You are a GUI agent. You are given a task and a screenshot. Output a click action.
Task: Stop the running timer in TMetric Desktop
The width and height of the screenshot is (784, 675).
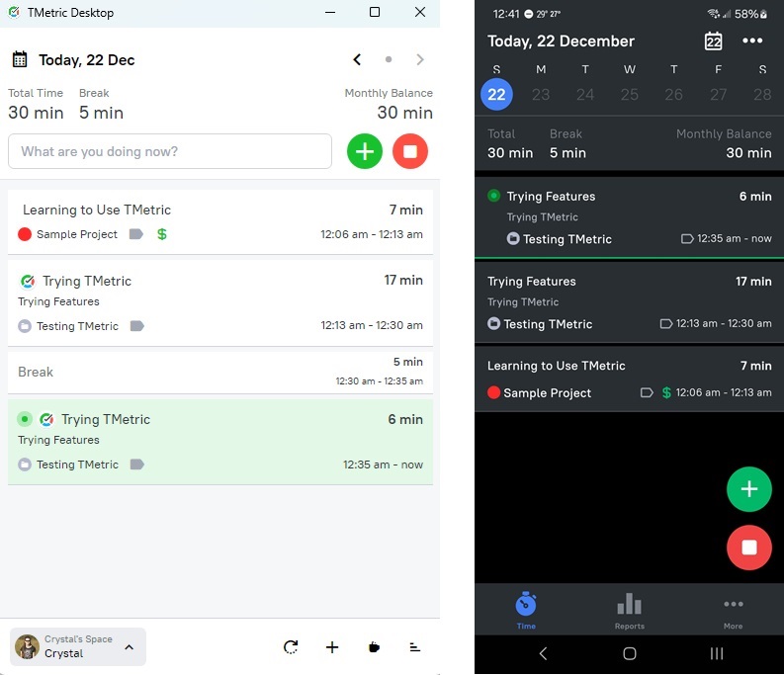(x=410, y=151)
